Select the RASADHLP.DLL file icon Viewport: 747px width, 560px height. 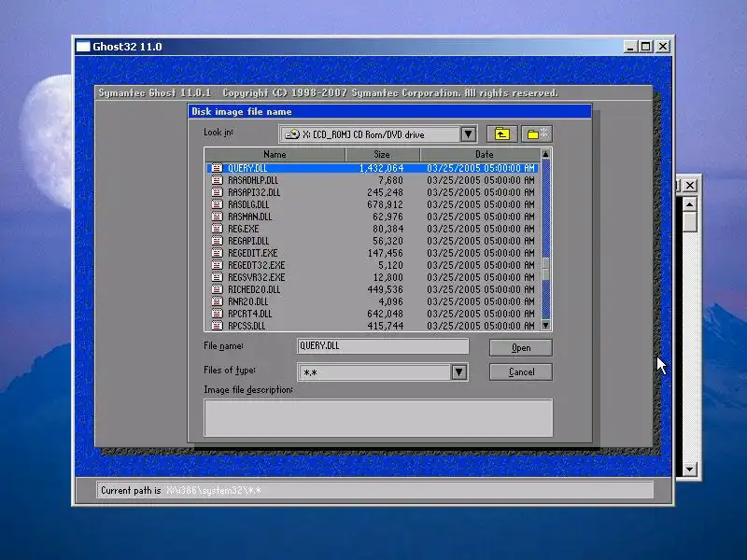point(217,180)
